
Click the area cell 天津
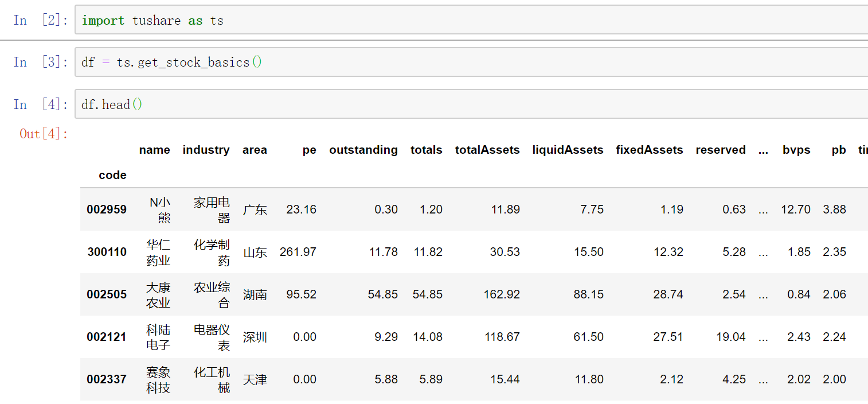(x=255, y=379)
